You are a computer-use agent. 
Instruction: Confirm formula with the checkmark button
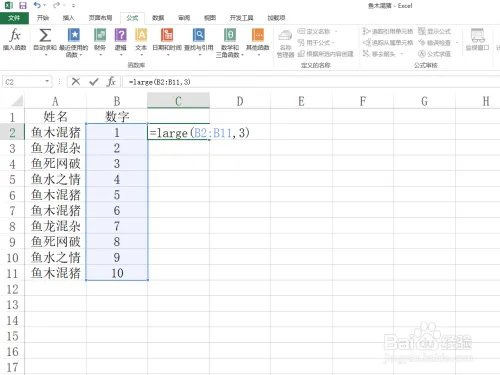94,81
